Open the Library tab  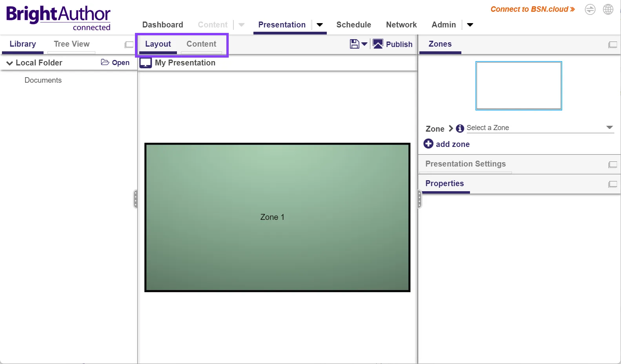[23, 44]
